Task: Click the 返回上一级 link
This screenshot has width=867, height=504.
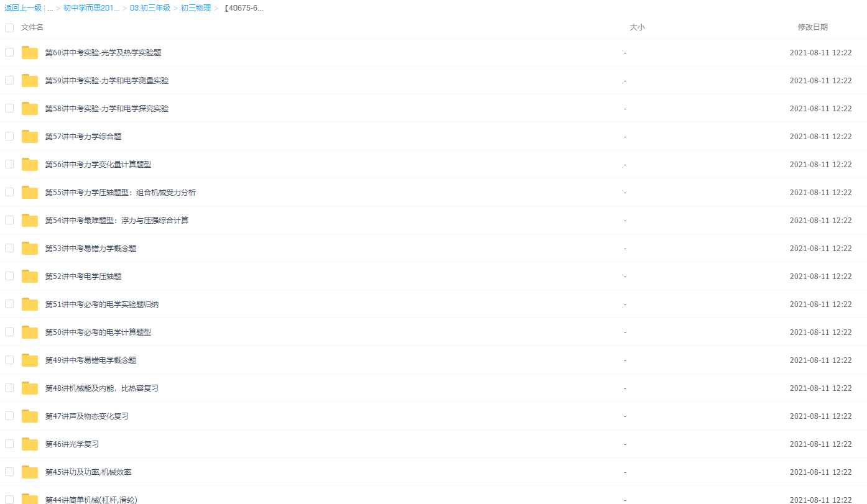Action: coord(23,8)
